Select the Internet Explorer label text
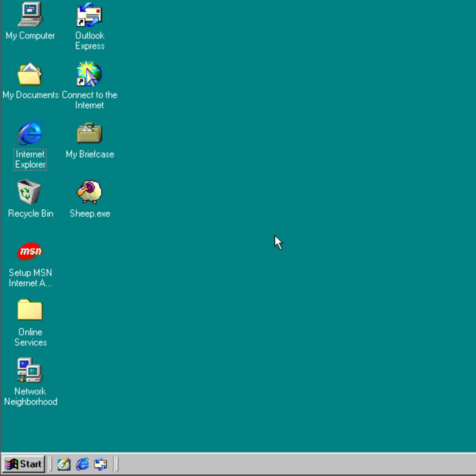 click(30, 159)
